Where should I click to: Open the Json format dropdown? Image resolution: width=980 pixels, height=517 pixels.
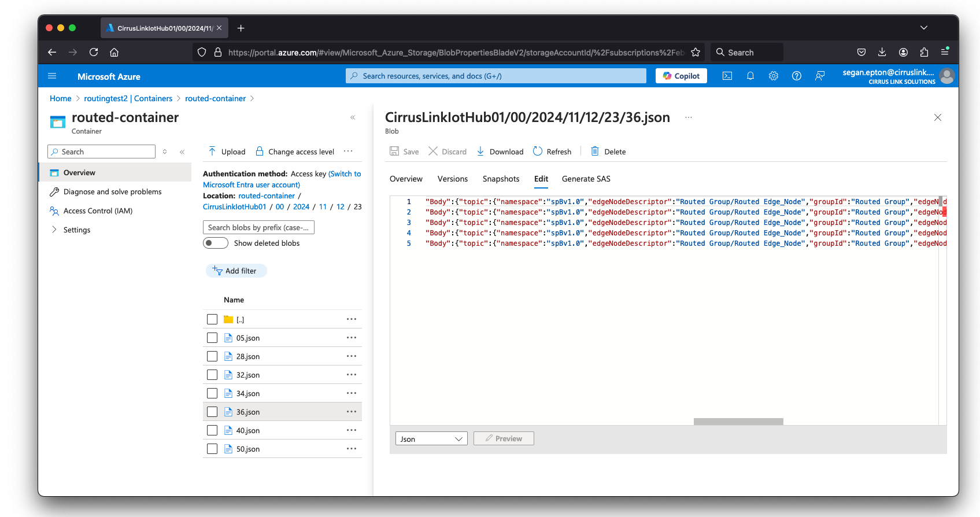(431, 439)
